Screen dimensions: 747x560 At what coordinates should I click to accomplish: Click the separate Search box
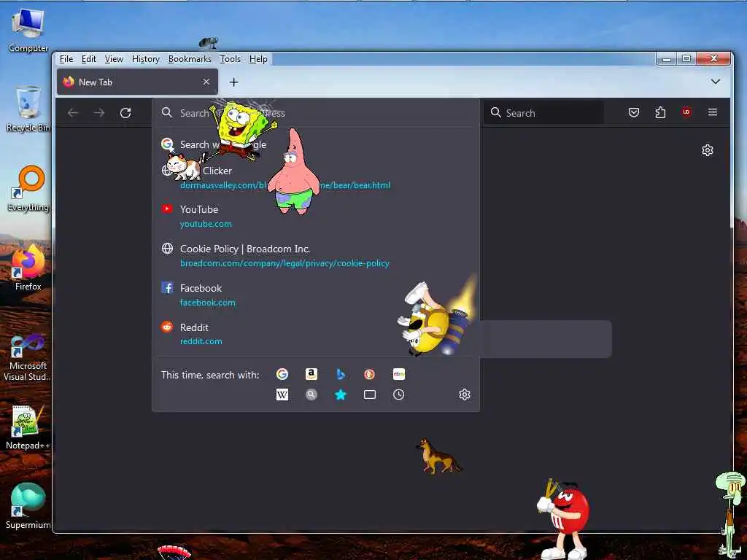(543, 113)
